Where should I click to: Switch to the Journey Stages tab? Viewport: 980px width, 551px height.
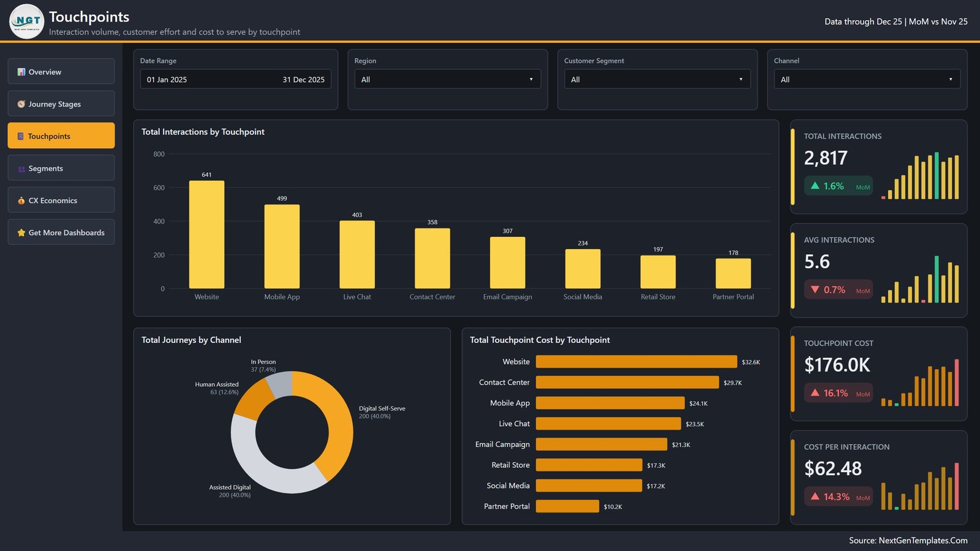pyautogui.click(x=61, y=103)
